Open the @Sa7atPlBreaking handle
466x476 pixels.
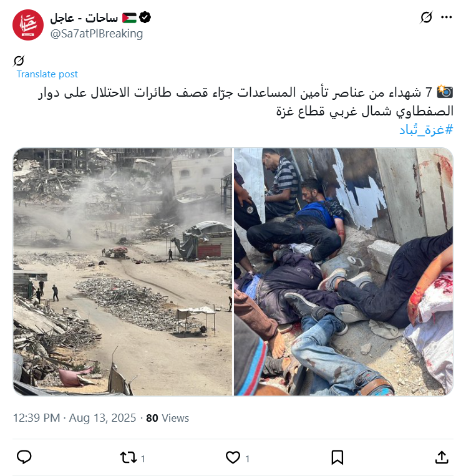tap(97, 34)
